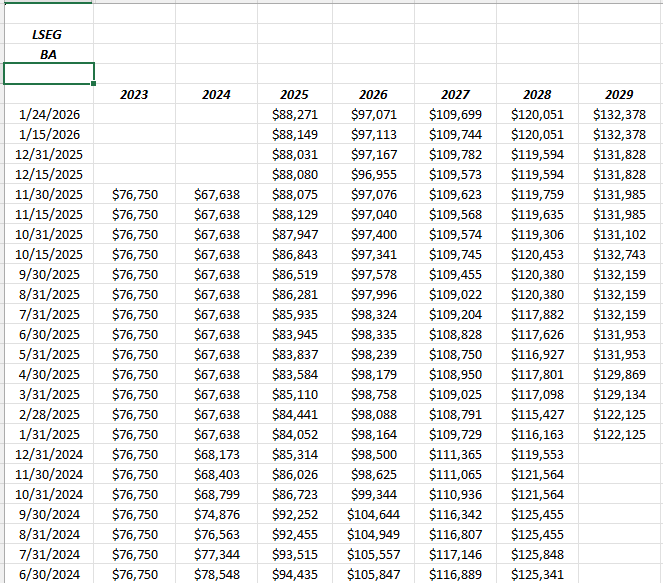This screenshot has width=663, height=583.
Task: Click the $109,022 cell in 2027 column
Action: click(x=455, y=295)
